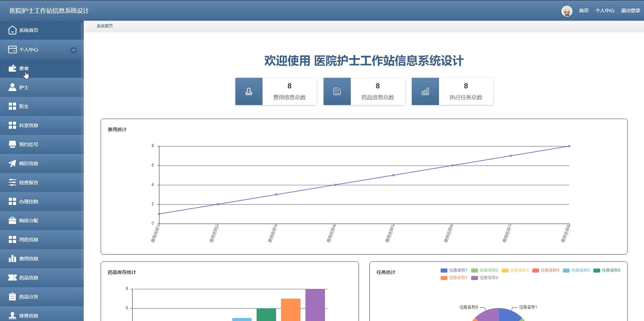Click the house icon for 系统首页
The image size is (644, 321).
12,30
